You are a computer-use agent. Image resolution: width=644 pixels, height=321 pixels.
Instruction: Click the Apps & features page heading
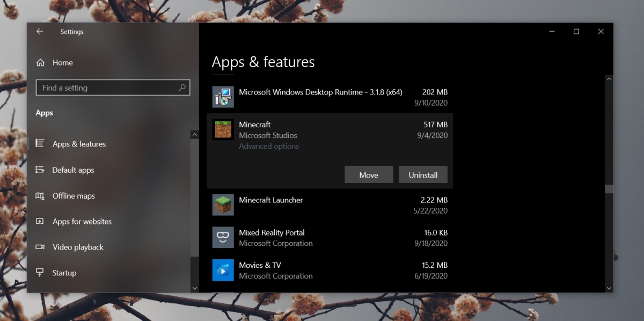point(263,62)
